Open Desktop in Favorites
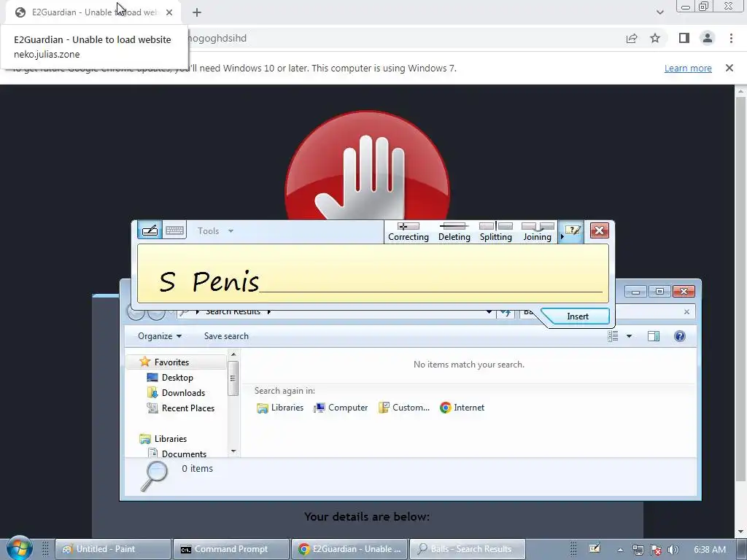Viewport: 747px width, 560px height. [x=177, y=378]
